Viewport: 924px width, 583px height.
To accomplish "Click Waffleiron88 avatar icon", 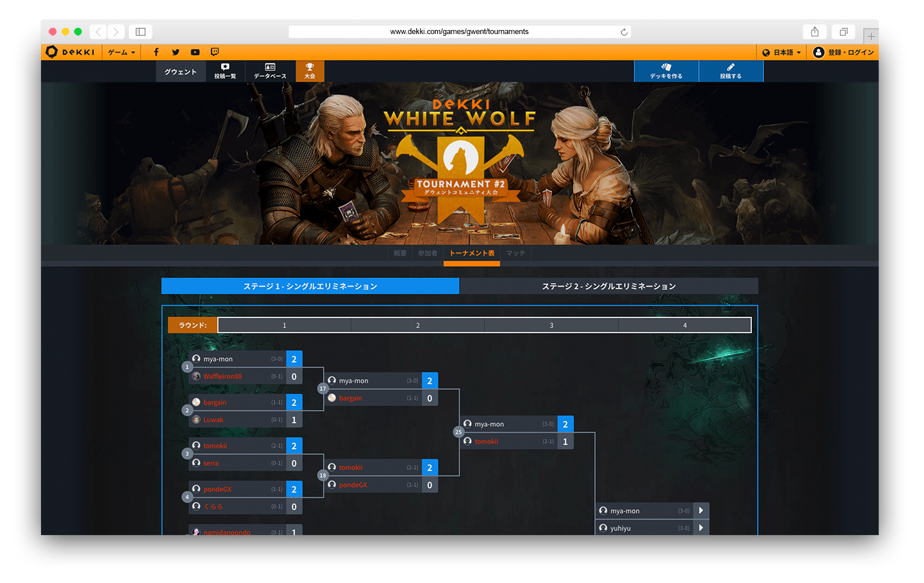I will pyautogui.click(x=196, y=376).
